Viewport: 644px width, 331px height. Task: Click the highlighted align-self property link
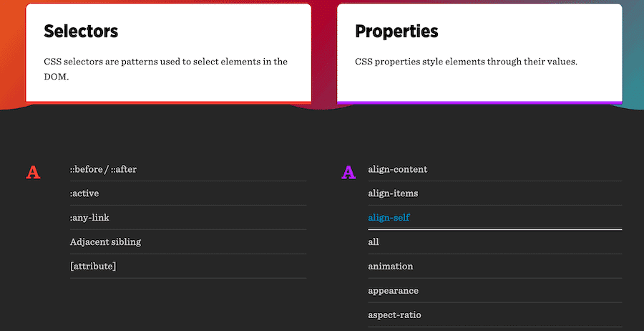(389, 218)
